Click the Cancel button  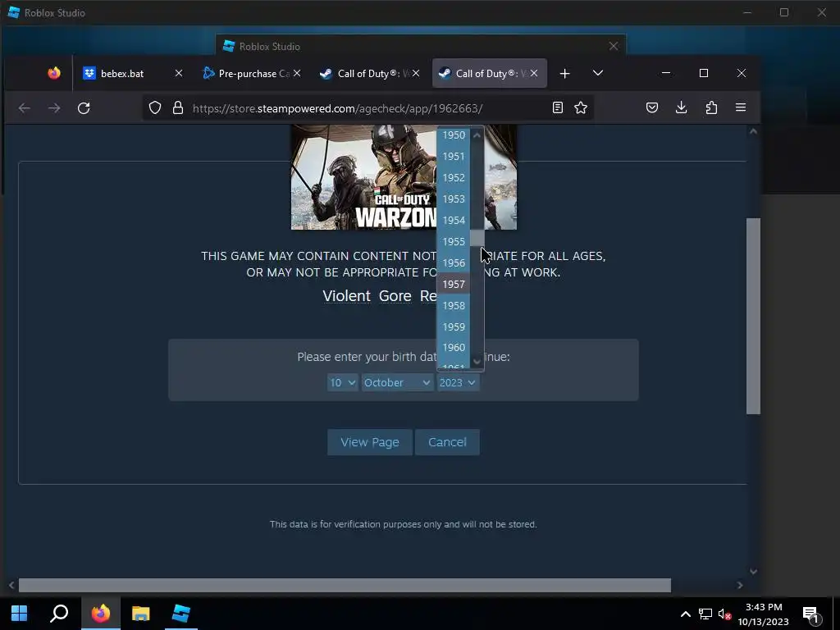(x=447, y=442)
